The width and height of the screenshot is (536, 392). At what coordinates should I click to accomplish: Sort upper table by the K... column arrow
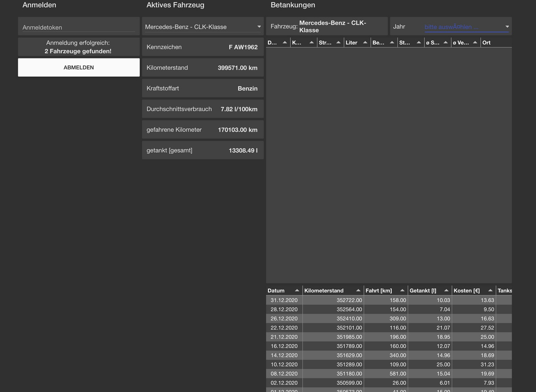pos(312,42)
